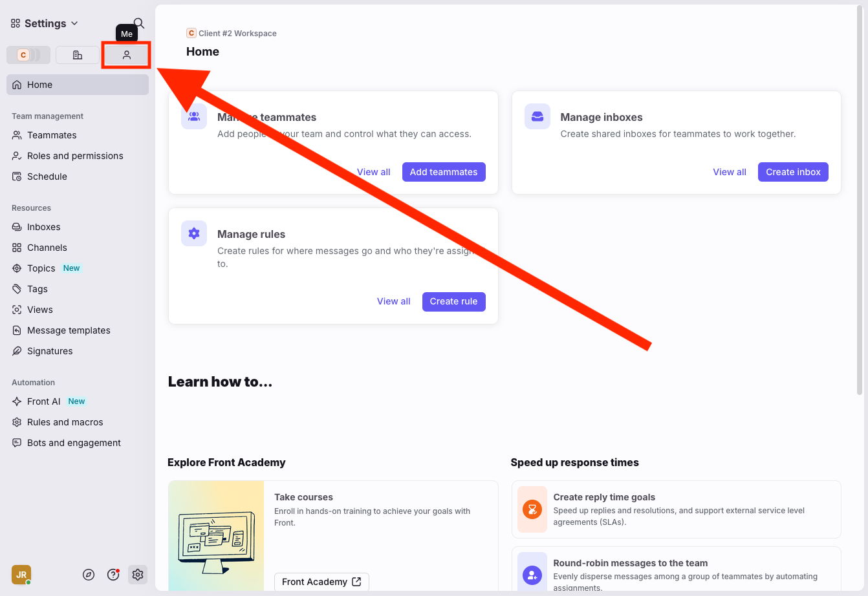This screenshot has height=596, width=868.
Task: Click the Create reply time goals icon
Action: tap(532, 509)
